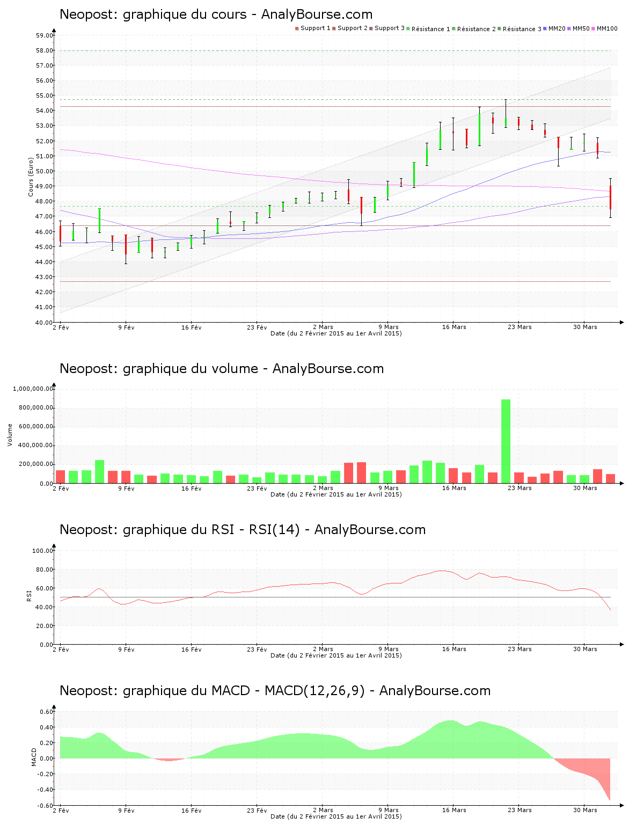Click the 59.00 tick on price axis
This screenshot has width=644, height=832.
[44, 35]
